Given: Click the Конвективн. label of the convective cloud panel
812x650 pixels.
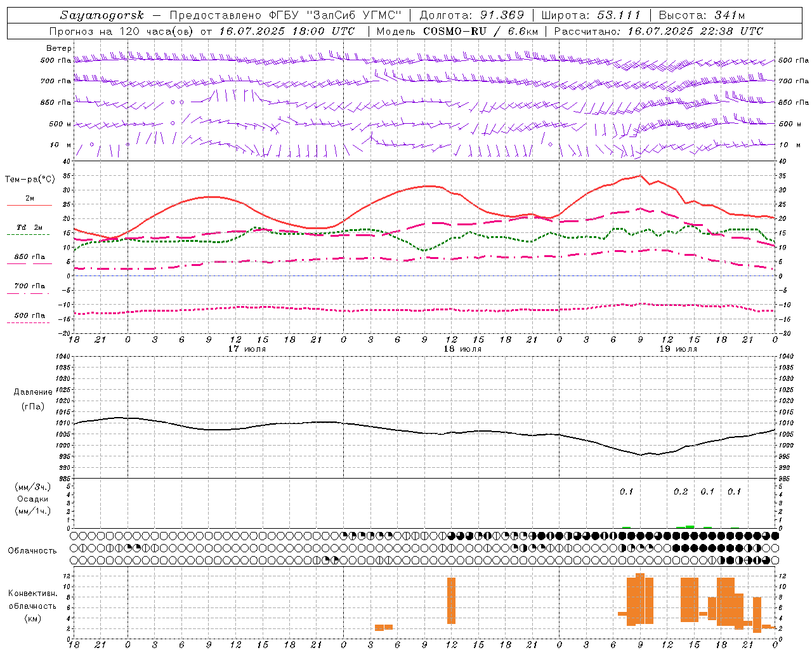Looking at the screenshot, I should 33,594.
